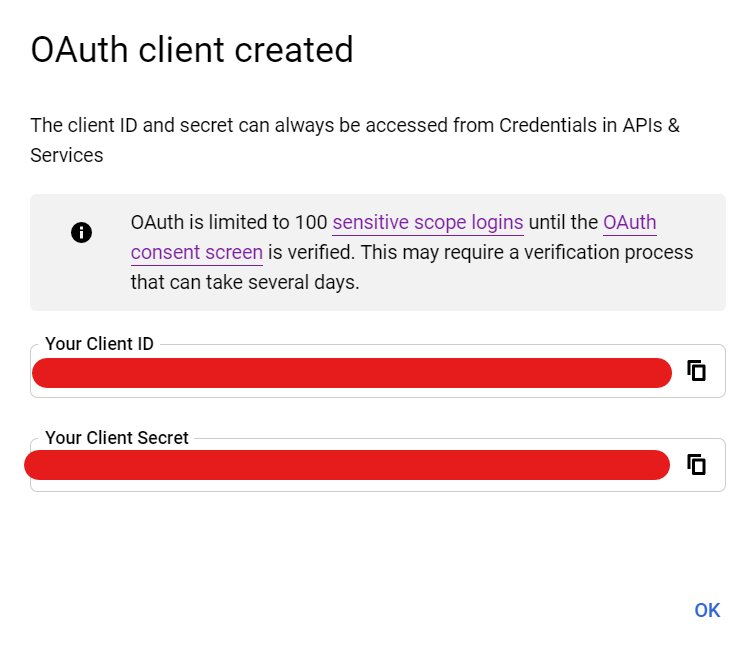Open the "sensitive scope logins" link
753x652 pixels.
pos(427,222)
